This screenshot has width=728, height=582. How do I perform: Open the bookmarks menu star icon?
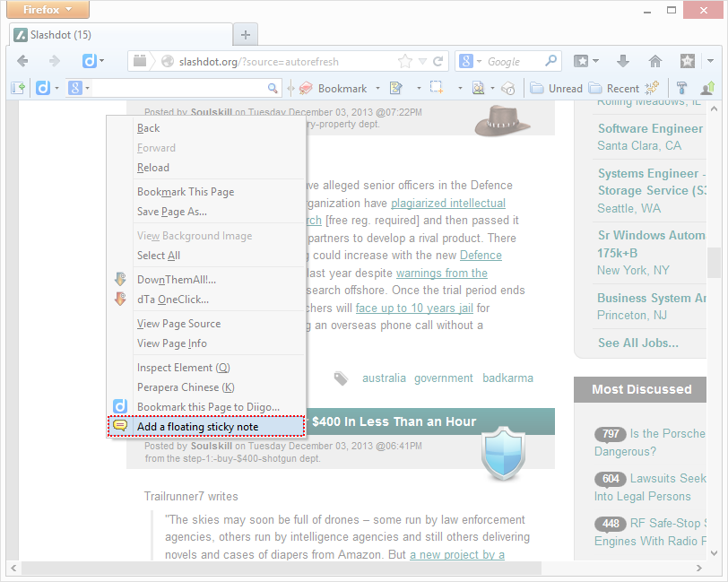click(x=580, y=61)
